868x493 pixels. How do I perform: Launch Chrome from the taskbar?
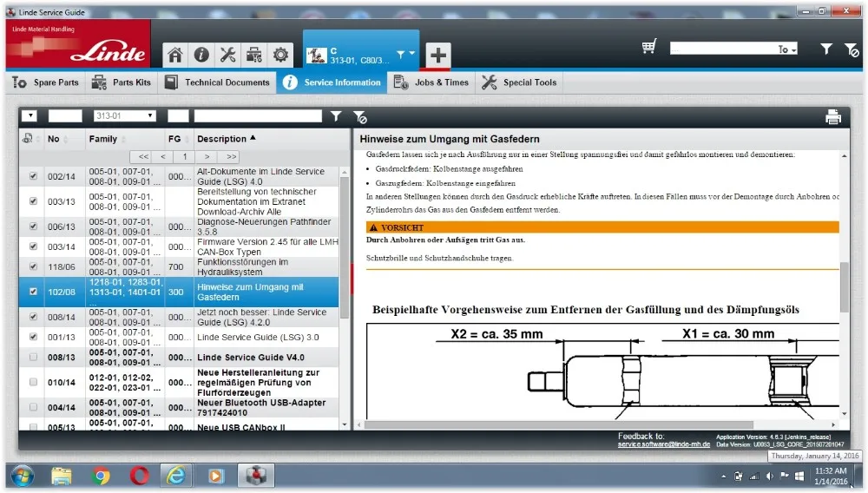[x=101, y=476]
